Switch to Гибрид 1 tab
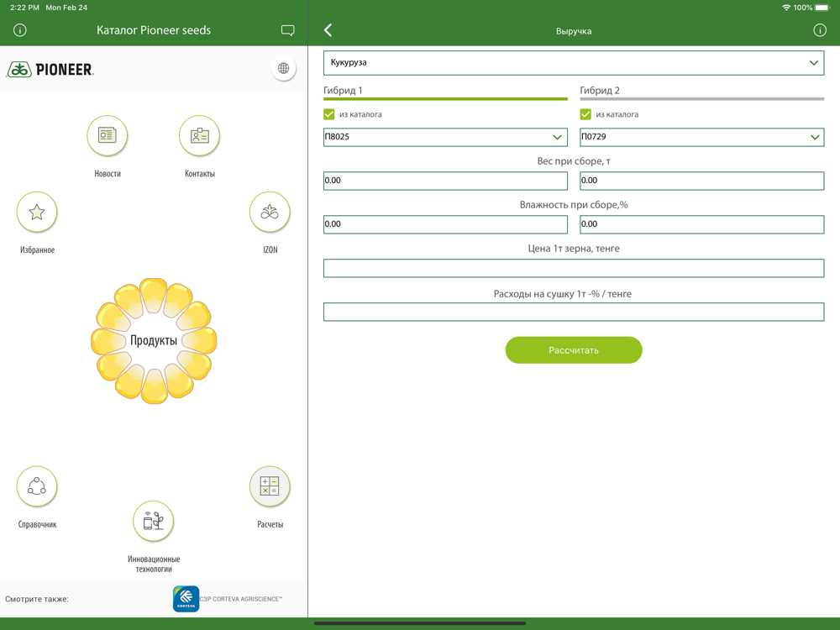Screen dimensions: 840x630 445,92
